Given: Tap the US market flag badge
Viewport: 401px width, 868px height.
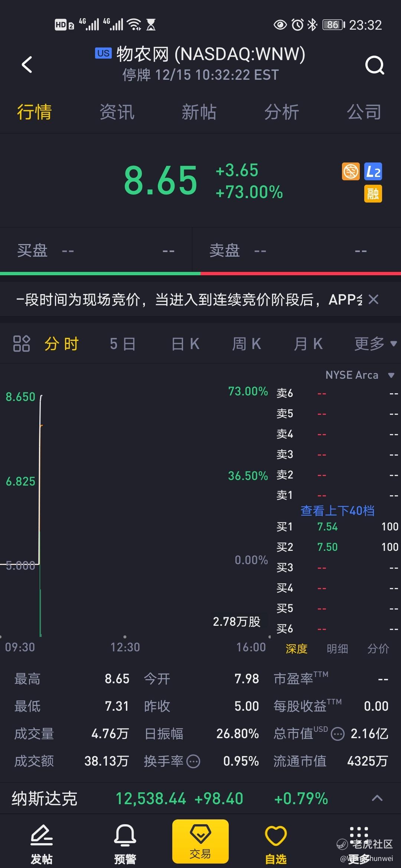Looking at the screenshot, I should pyautogui.click(x=103, y=53).
